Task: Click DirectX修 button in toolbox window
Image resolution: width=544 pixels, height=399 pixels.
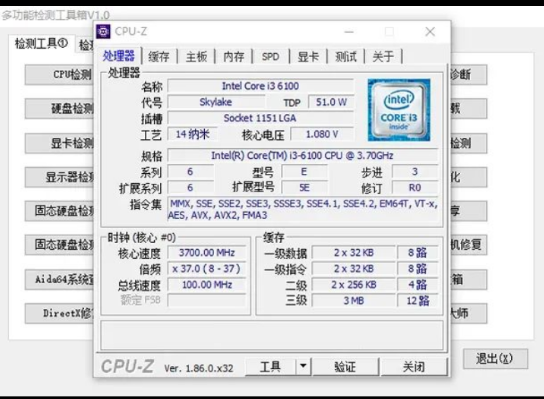Action: click(x=59, y=313)
